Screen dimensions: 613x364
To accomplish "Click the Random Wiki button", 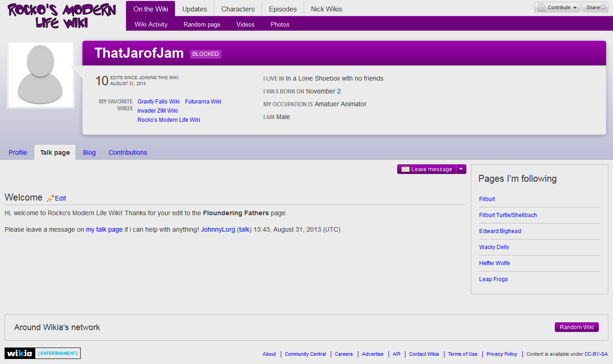I will [x=577, y=327].
